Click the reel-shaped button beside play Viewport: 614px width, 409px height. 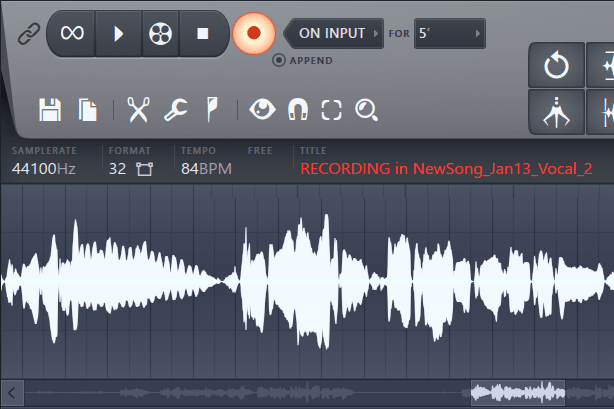pos(160,33)
